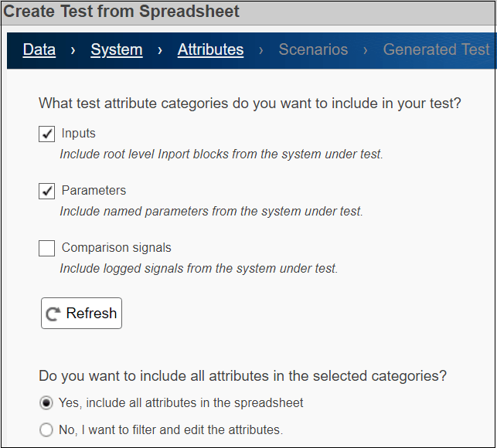Click the Inputs label text
Screen dimensions: 497x448
[78, 134]
